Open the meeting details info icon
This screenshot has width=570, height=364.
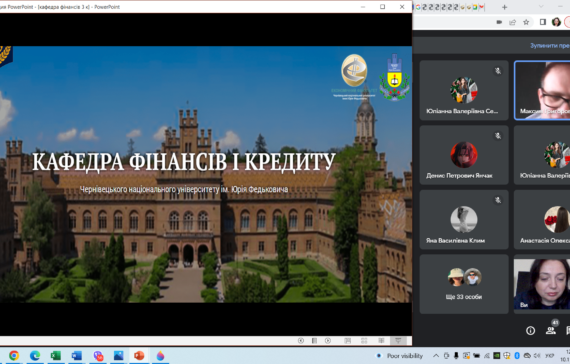(x=530, y=331)
